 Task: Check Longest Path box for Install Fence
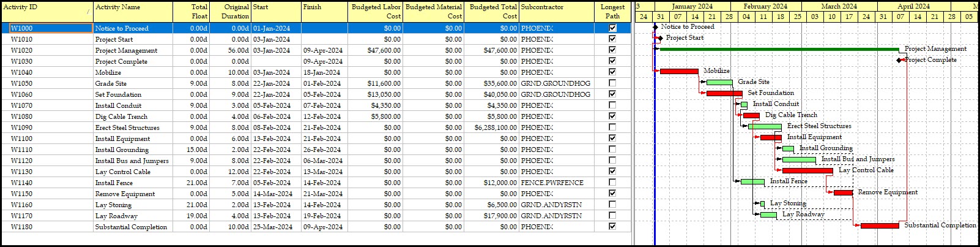click(x=612, y=182)
